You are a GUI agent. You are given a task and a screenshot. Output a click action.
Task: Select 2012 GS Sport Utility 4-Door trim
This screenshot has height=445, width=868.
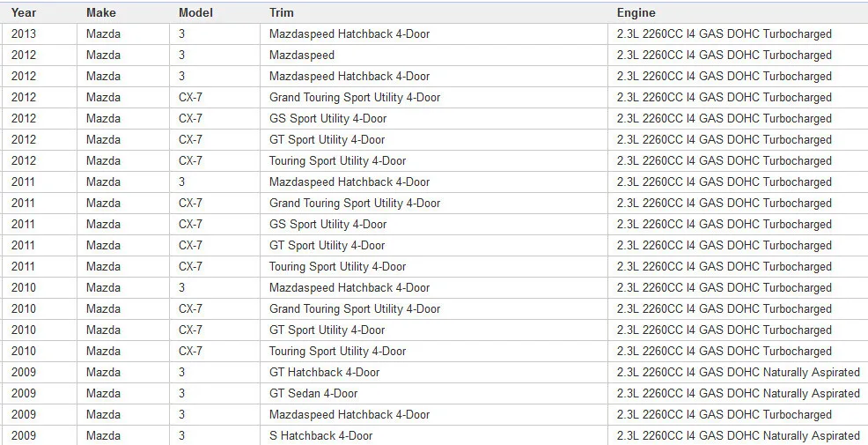click(x=434, y=118)
